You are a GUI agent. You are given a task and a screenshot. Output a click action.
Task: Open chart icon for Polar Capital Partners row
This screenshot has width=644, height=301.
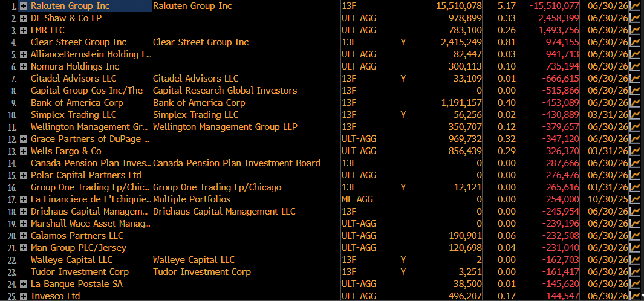(x=635, y=175)
